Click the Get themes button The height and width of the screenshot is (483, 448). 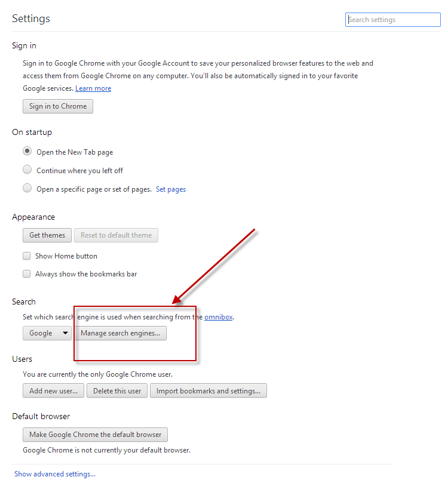tap(47, 235)
